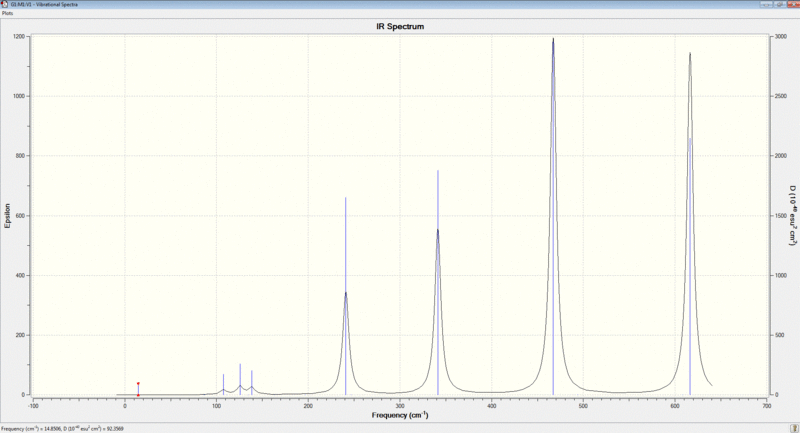Close the Vibrational Spectra window
Image resolution: width=800 pixels, height=433 pixels.
click(792, 4)
